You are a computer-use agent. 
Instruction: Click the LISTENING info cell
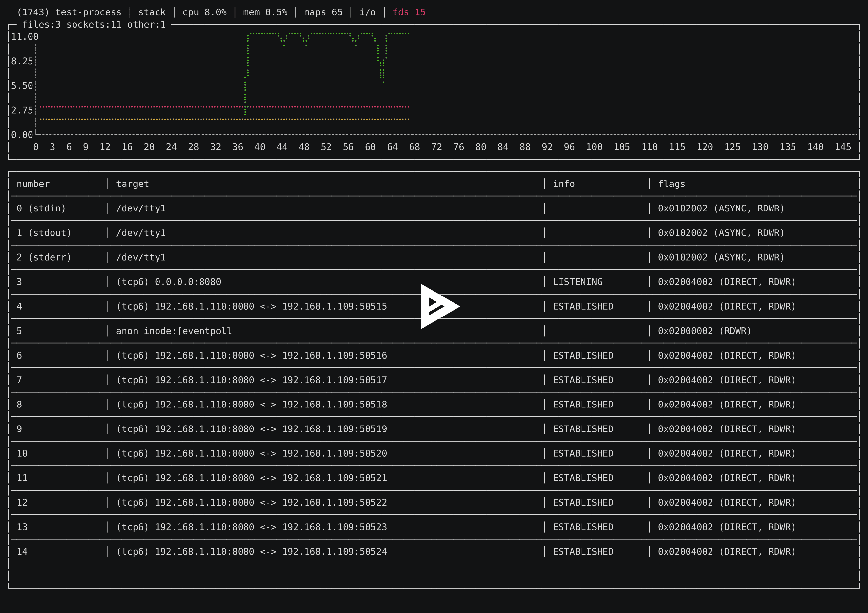[x=578, y=282]
